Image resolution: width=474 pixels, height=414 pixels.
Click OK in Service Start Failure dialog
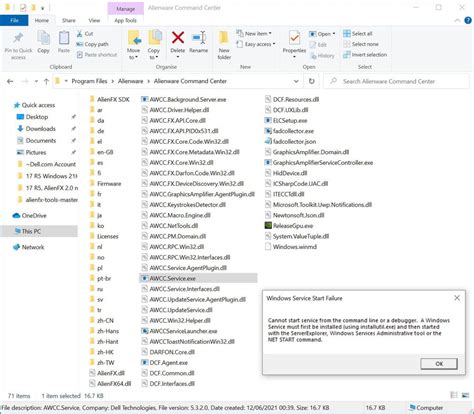[x=439, y=364]
